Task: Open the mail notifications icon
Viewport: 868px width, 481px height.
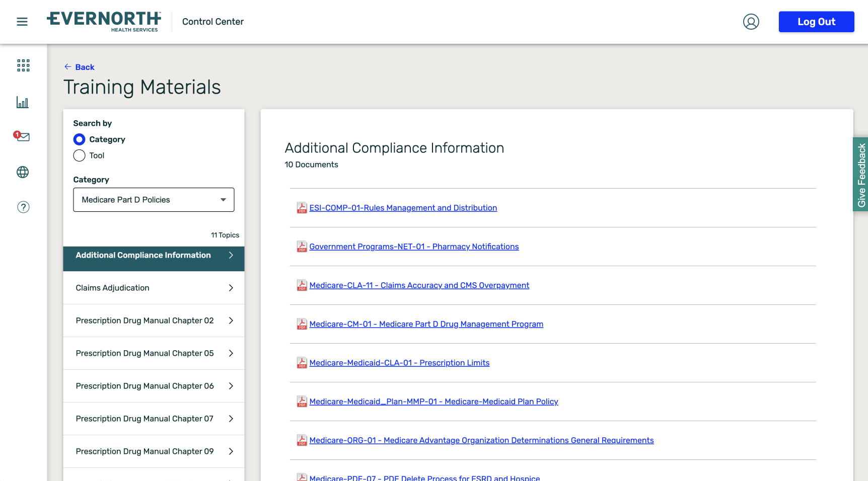Action: (22, 136)
